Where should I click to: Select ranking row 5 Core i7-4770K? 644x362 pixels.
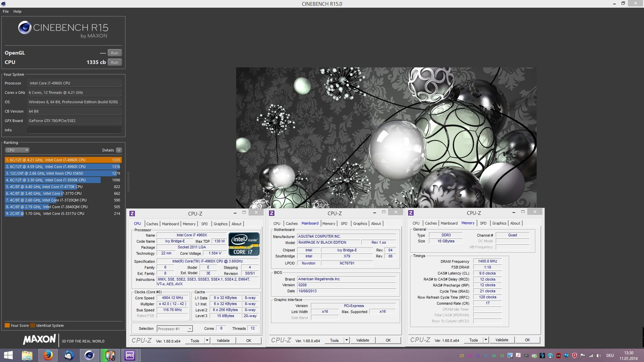click(x=63, y=187)
